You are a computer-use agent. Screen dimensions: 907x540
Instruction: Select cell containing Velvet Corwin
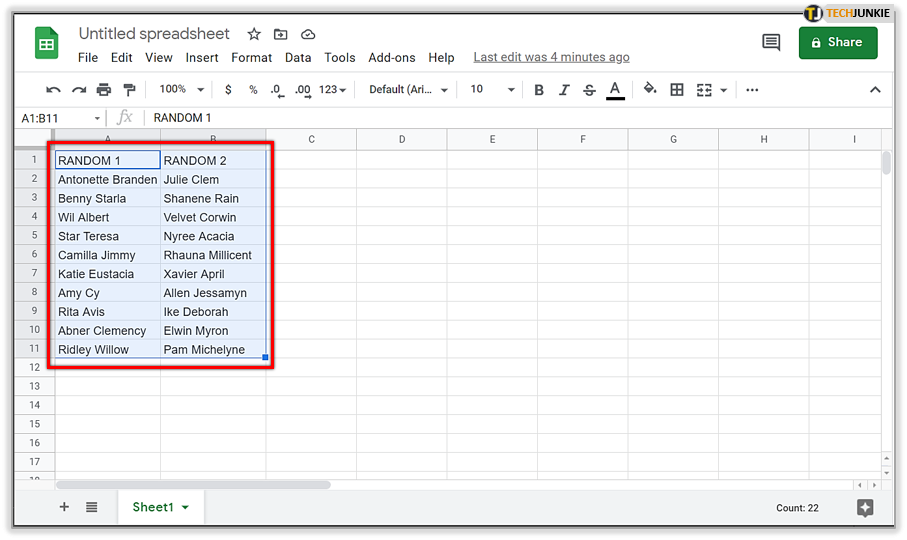pos(213,217)
